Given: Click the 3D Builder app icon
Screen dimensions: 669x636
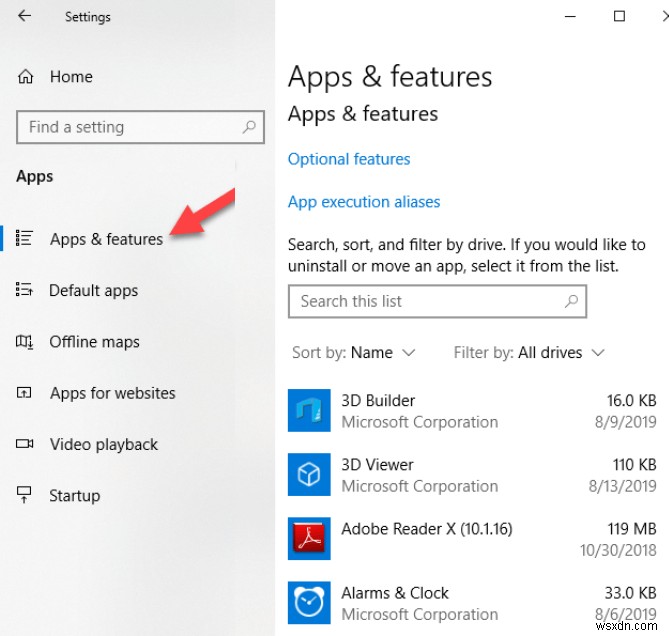Looking at the screenshot, I should 309,410.
